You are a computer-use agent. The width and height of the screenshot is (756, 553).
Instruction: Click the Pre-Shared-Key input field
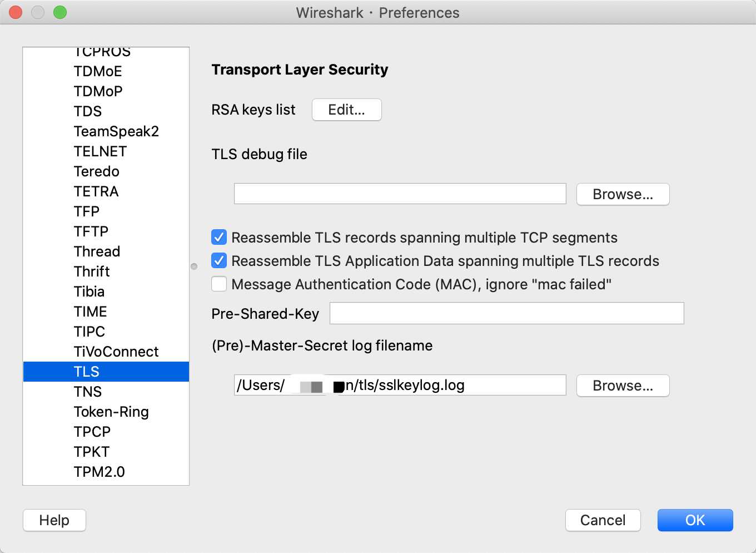(507, 313)
